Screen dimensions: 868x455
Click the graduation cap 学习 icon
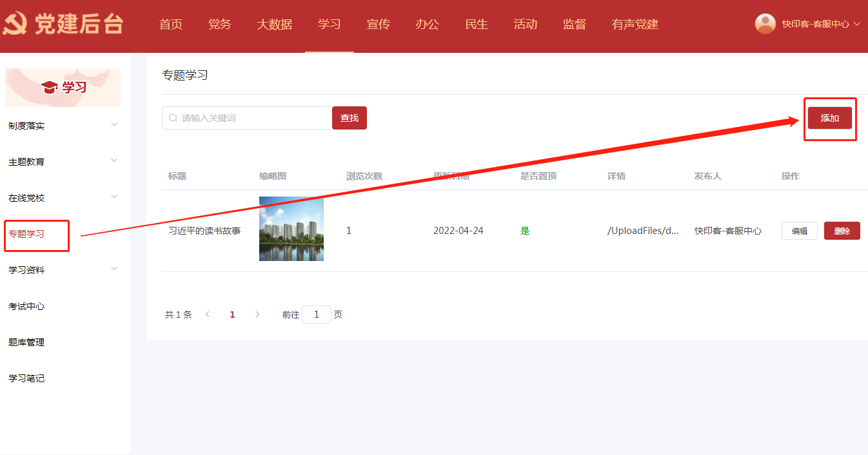pyautogui.click(x=49, y=88)
